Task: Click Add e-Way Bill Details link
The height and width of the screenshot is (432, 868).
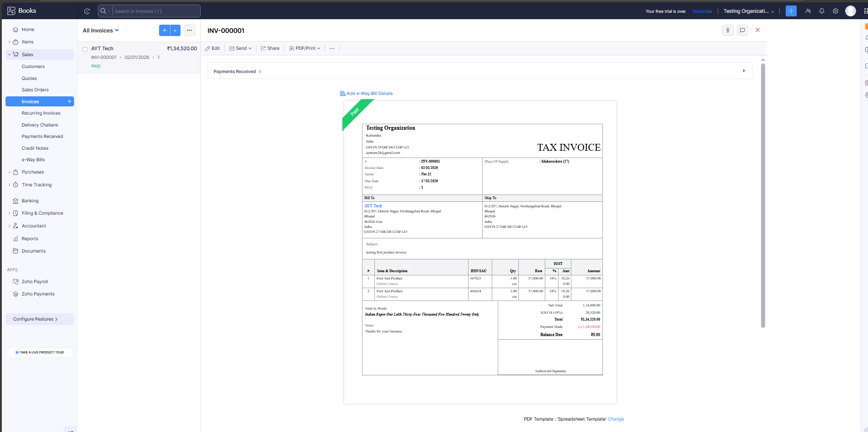Action: click(x=369, y=93)
